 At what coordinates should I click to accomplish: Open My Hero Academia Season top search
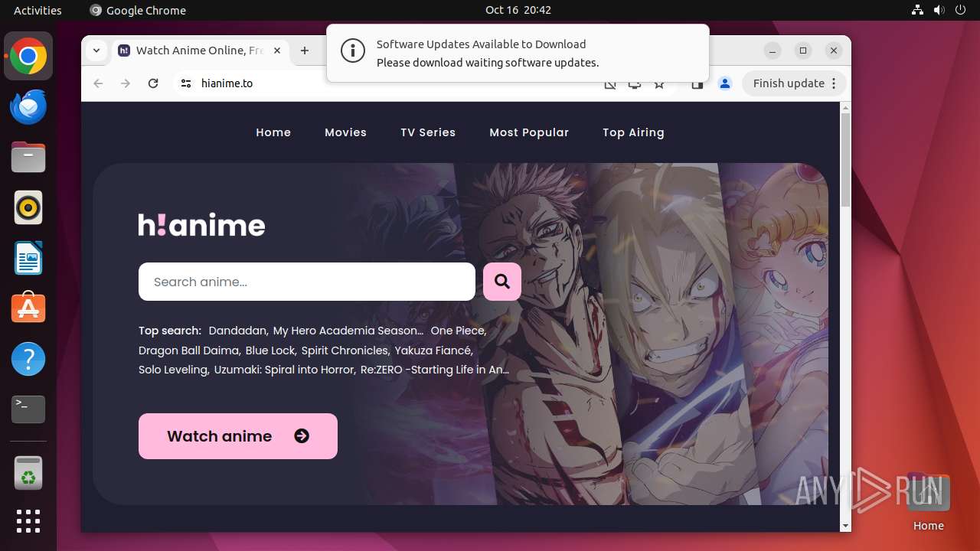[348, 331]
